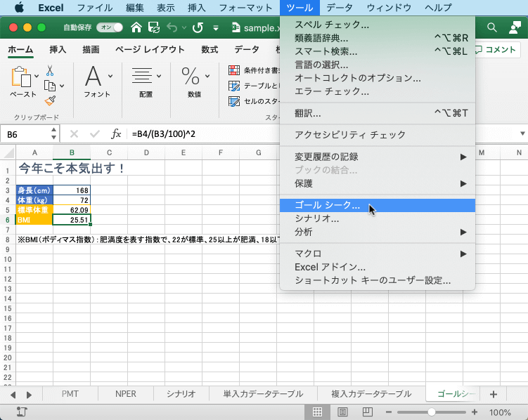Expand the Number group chevron
The height and width of the screenshot is (420, 528).
[x=207, y=76]
